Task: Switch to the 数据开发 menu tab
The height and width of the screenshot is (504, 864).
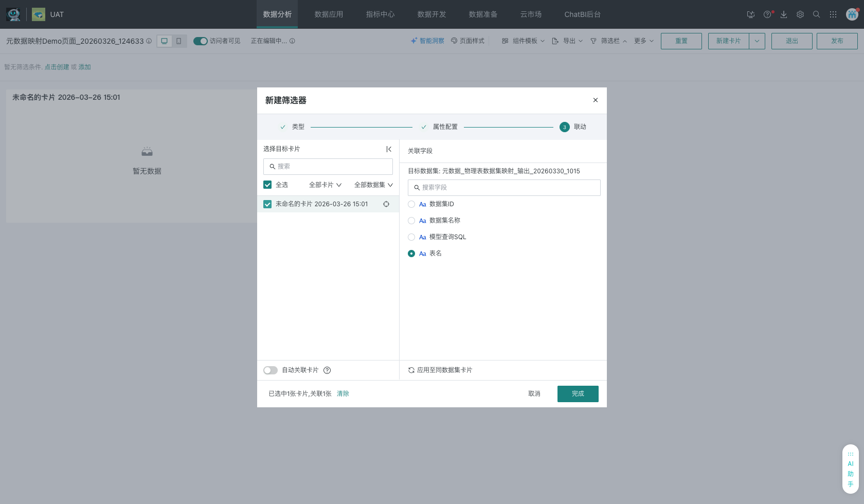Action: coord(431,14)
